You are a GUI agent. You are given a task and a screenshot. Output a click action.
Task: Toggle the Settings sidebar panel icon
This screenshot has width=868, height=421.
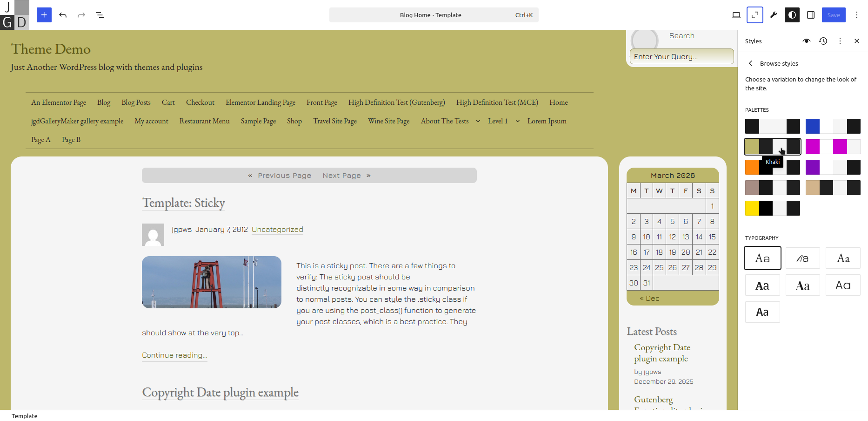click(811, 15)
